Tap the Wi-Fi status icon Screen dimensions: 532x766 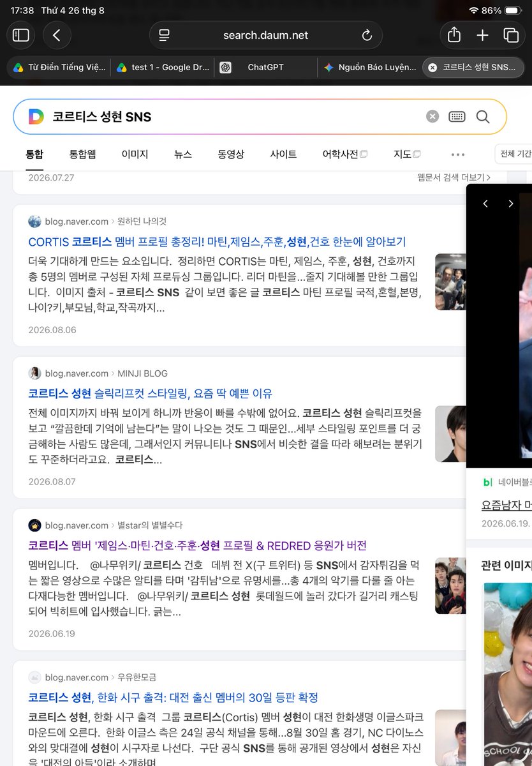tap(473, 10)
